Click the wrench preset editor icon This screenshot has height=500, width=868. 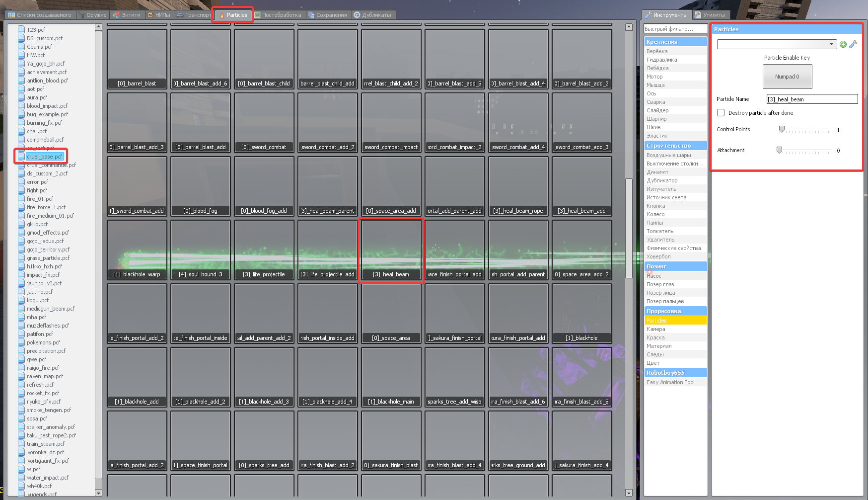tap(853, 45)
